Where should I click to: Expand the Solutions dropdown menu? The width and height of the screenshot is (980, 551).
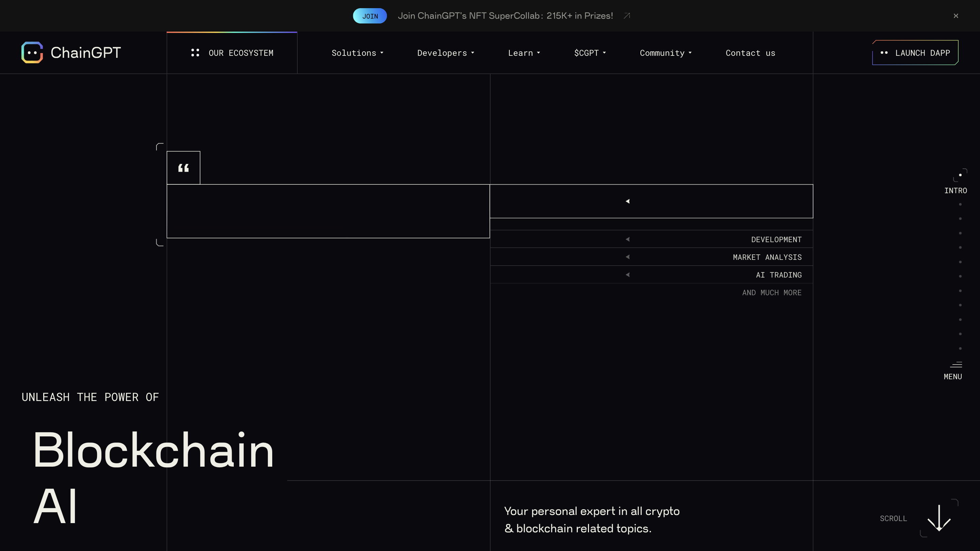[357, 53]
